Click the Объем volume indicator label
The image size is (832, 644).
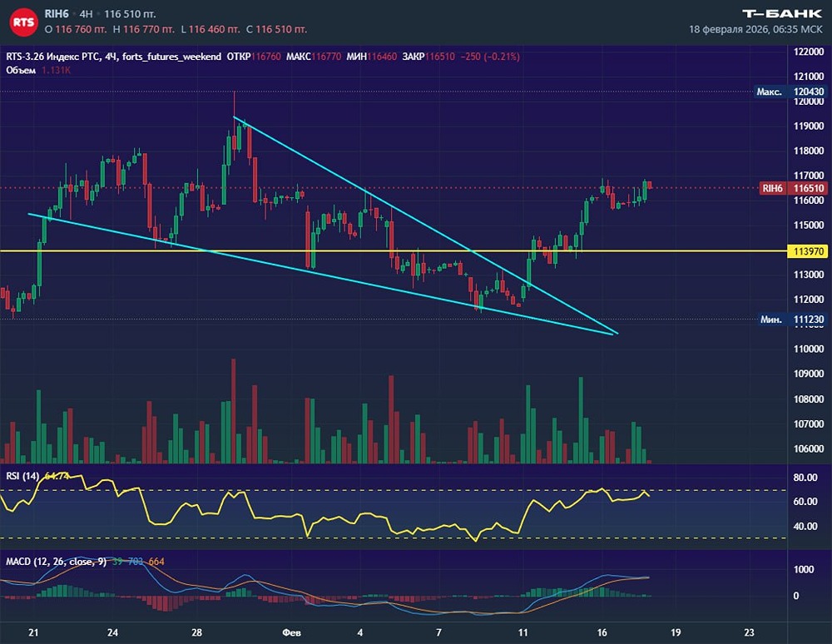pyautogui.click(x=21, y=70)
